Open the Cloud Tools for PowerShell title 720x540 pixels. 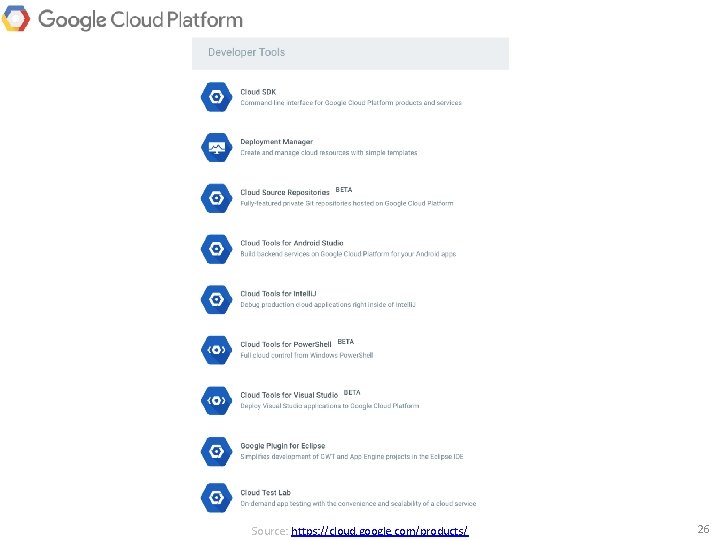[x=286, y=344]
